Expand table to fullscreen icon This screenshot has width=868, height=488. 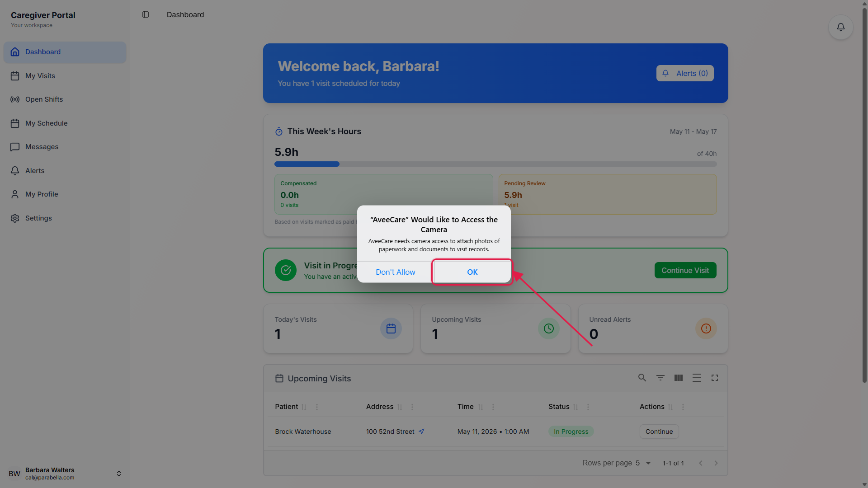click(x=715, y=378)
